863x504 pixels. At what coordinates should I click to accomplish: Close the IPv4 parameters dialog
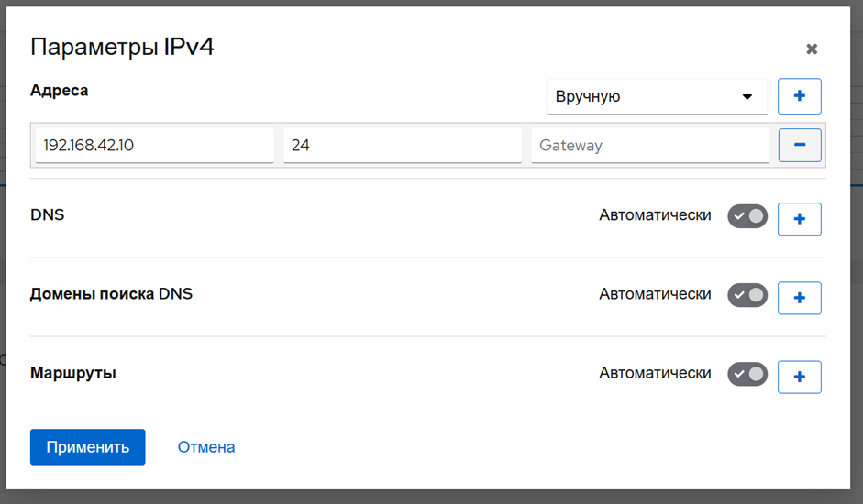tap(812, 49)
